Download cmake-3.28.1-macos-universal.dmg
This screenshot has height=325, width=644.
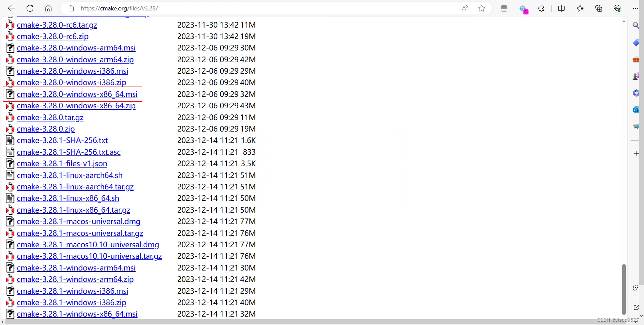coord(78,221)
